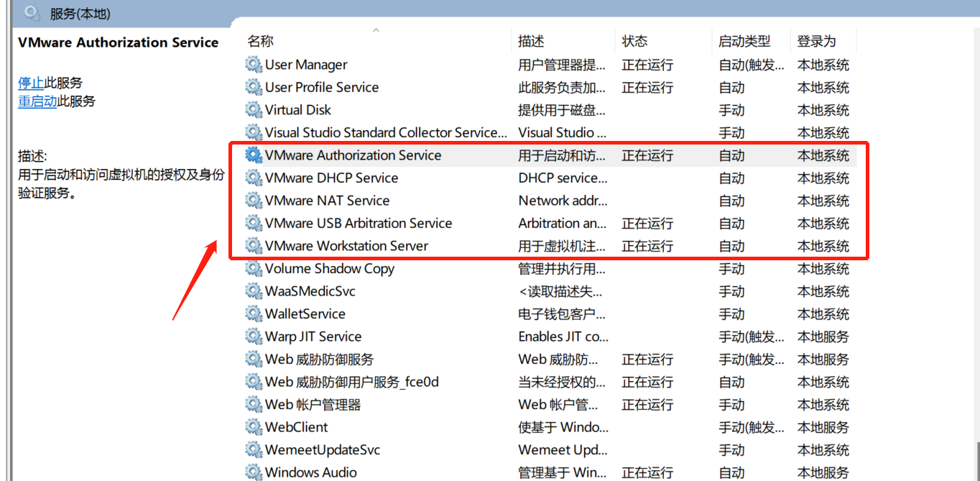Click the 重启动 link to restart the service

[37, 101]
